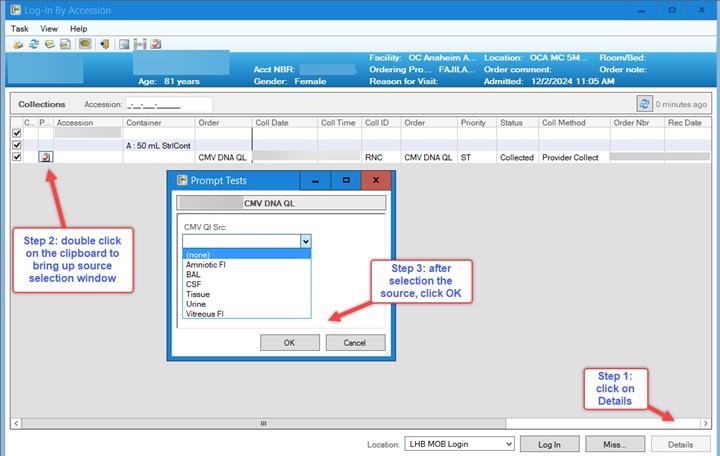Viewport: 720px width, 456px height.
Task: Click the blue refresh arrows toolbar icon
Action: [34, 44]
